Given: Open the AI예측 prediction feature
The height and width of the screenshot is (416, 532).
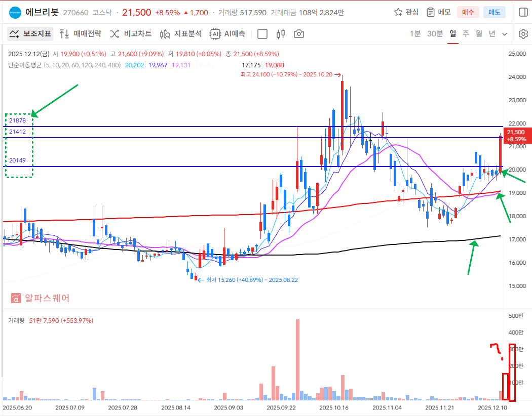Looking at the screenshot, I should (x=228, y=34).
